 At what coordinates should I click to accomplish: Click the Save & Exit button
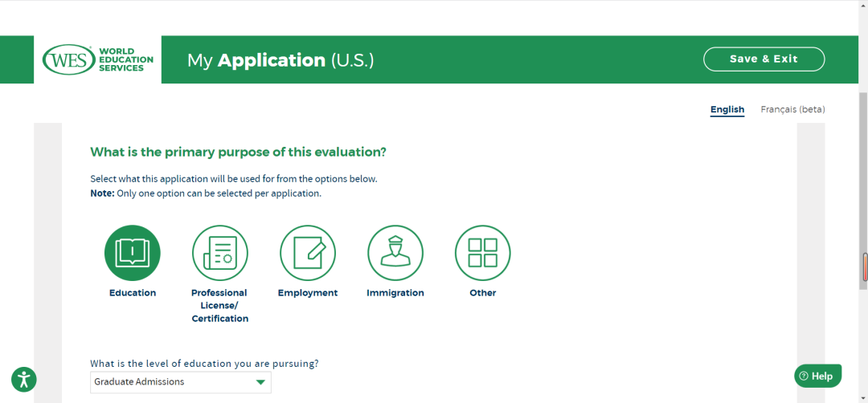tap(764, 59)
